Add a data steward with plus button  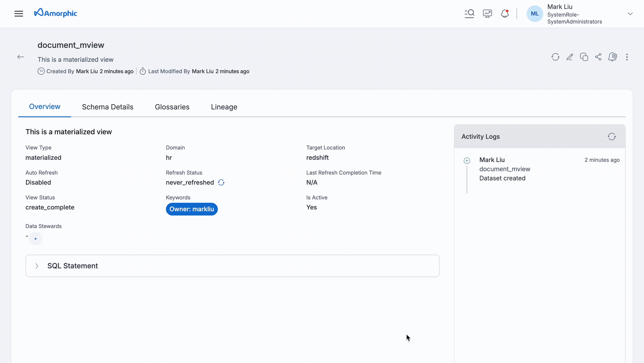click(36, 239)
